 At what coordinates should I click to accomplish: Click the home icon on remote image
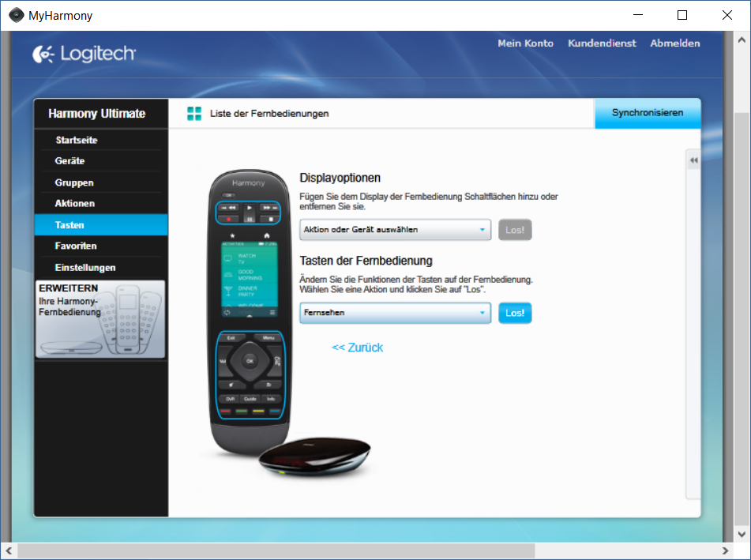pyautogui.click(x=267, y=235)
